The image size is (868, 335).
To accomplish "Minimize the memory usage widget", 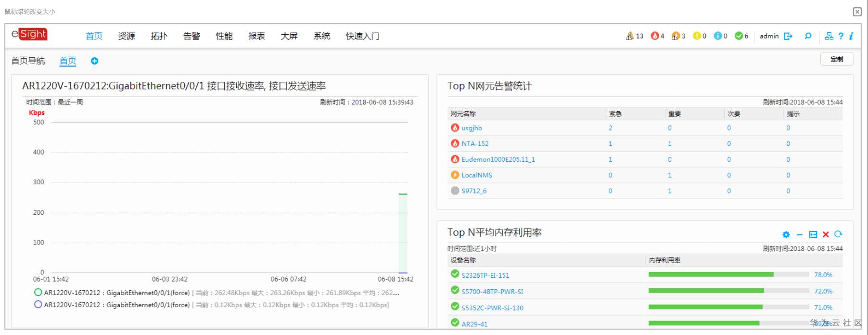I will pyautogui.click(x=800, y=234).
